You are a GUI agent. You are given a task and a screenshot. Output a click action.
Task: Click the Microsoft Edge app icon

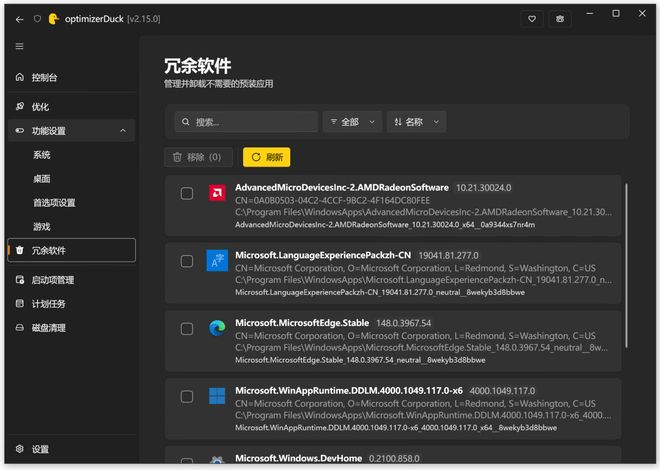coord(217,328)
